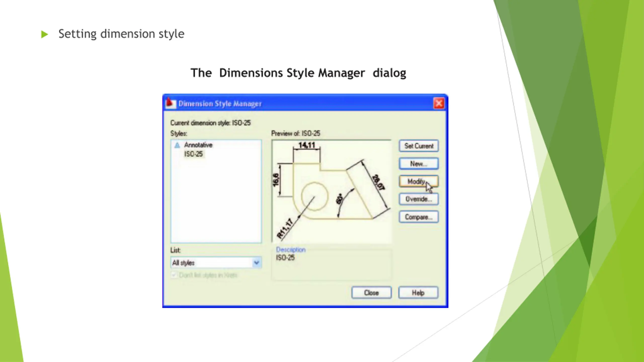Select the Annotative style in list

(x=198, y=145)
